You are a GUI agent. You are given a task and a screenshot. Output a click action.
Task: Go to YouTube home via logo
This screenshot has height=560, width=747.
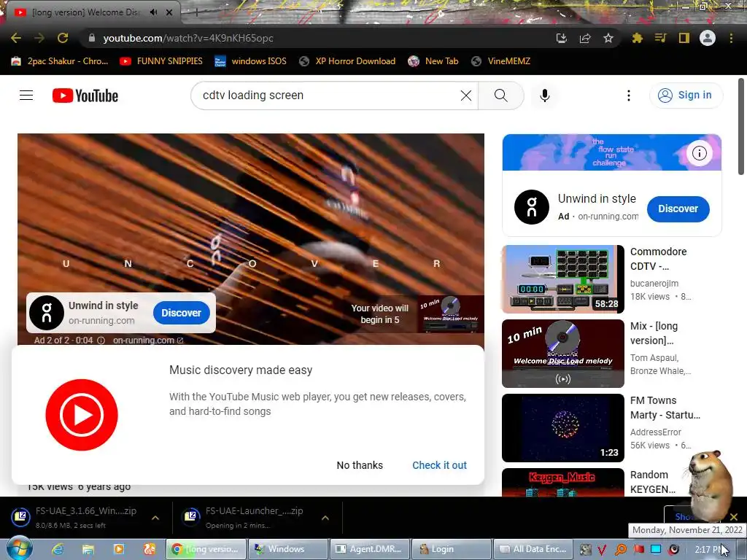click(85, 96)
